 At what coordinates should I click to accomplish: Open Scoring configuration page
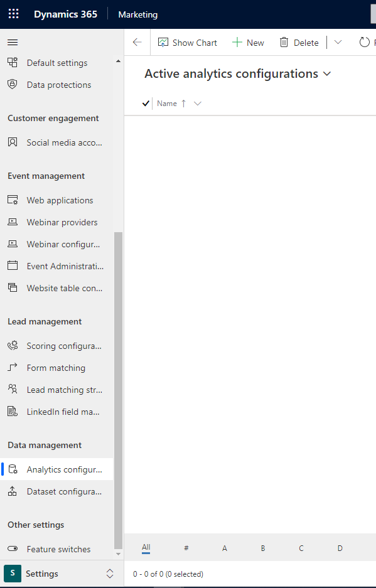64,346
